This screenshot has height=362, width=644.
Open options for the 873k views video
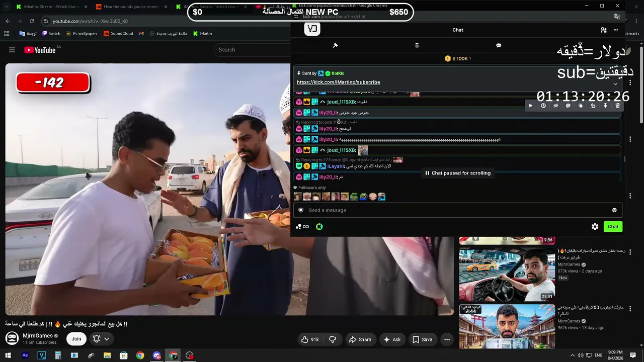[630, 252]
